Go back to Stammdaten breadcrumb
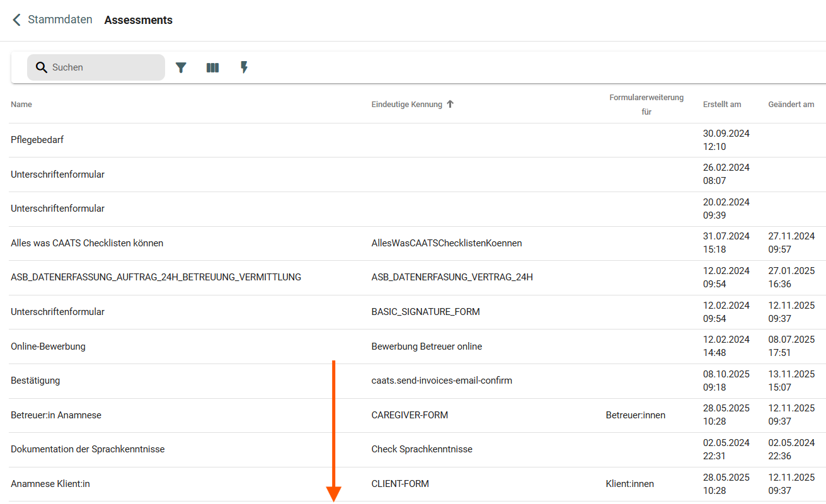 60,20
